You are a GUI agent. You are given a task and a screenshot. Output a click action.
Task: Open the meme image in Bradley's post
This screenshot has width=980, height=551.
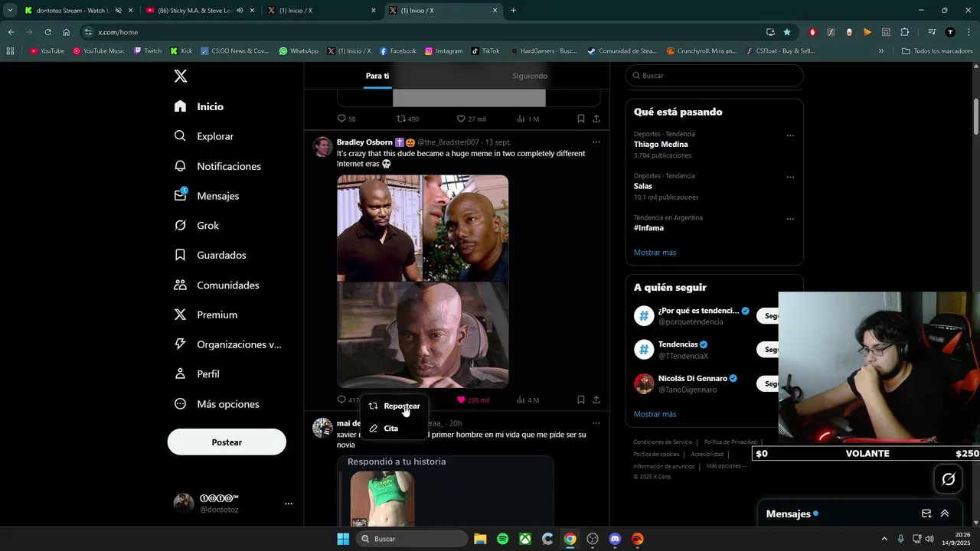[x=423, y=281]
